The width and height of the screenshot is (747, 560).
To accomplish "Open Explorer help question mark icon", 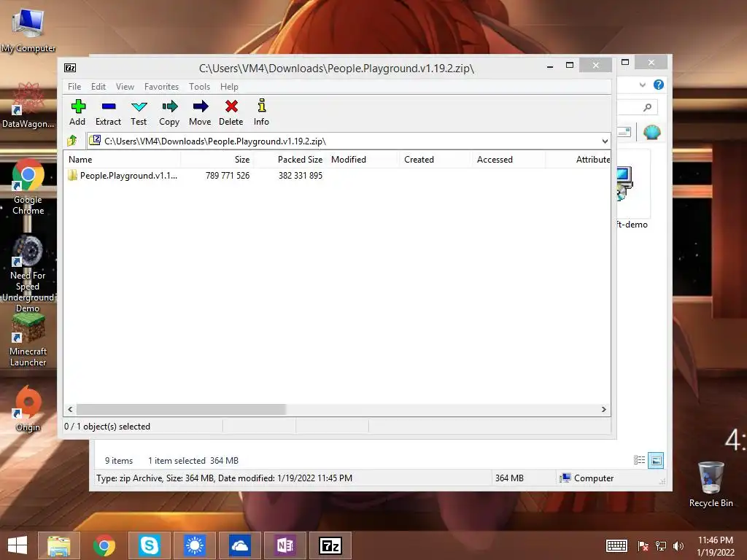I will 659,85.
